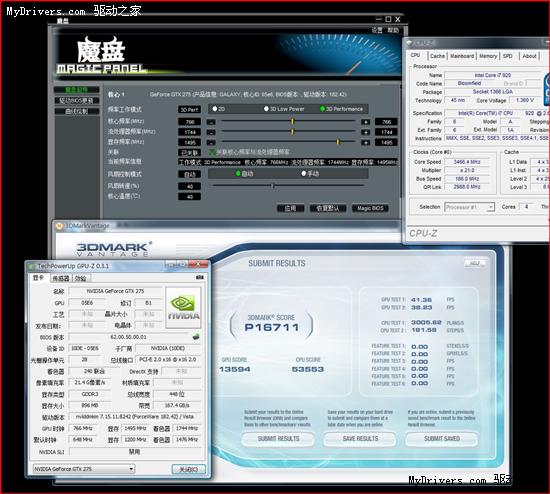Click plus button on the 1744 shader row

365,132
